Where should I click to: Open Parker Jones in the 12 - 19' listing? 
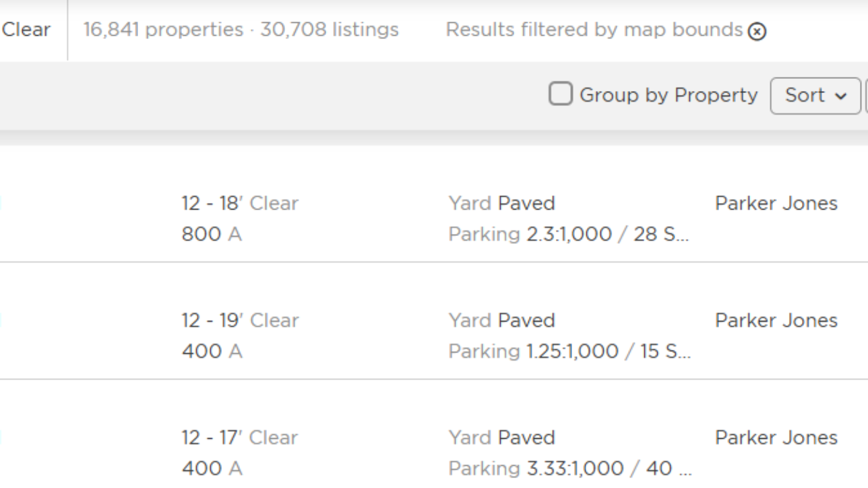(776, 320)
